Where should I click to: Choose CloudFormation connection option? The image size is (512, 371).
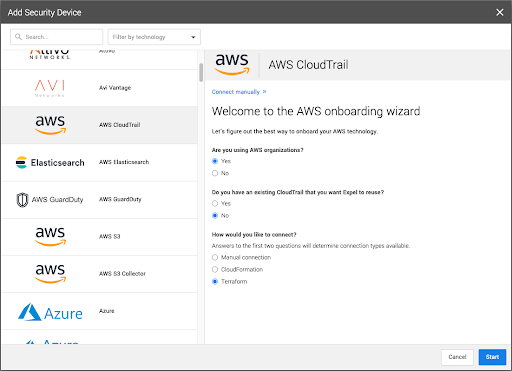(215, 270)
